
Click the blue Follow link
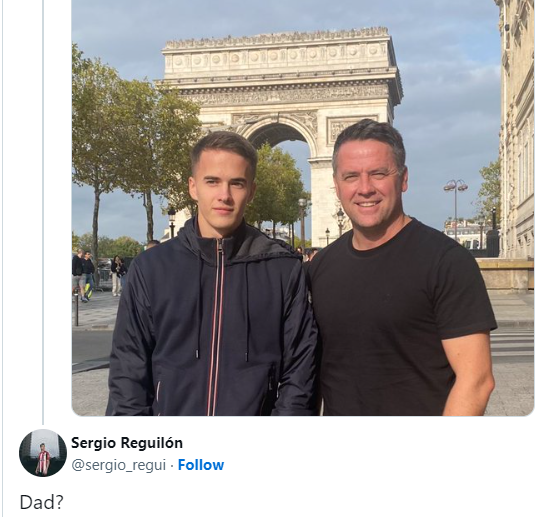pos(201,465)
